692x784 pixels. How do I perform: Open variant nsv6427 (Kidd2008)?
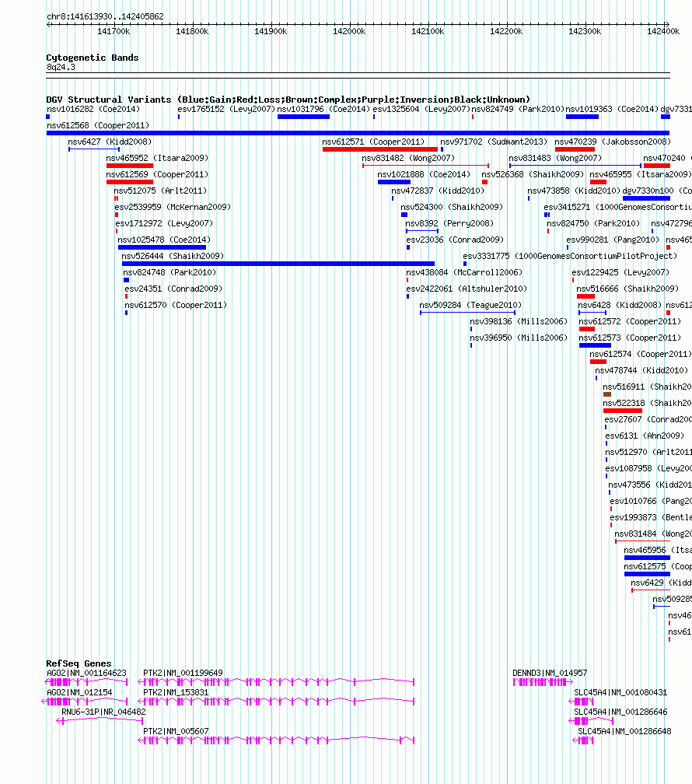[110, 142]
